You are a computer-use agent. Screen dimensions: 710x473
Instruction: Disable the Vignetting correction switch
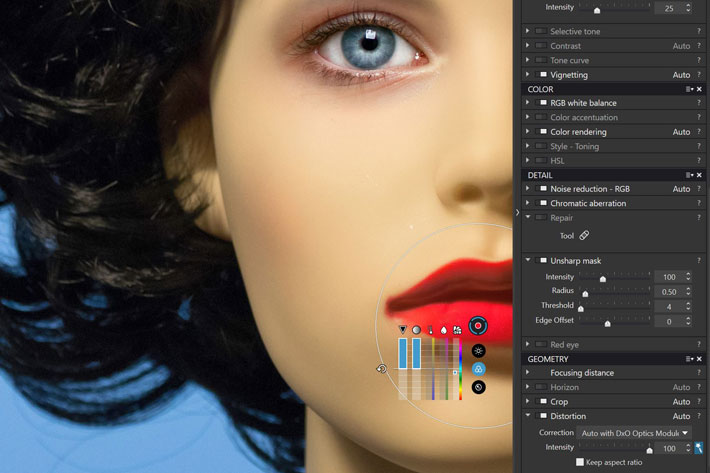click(541, 75)
